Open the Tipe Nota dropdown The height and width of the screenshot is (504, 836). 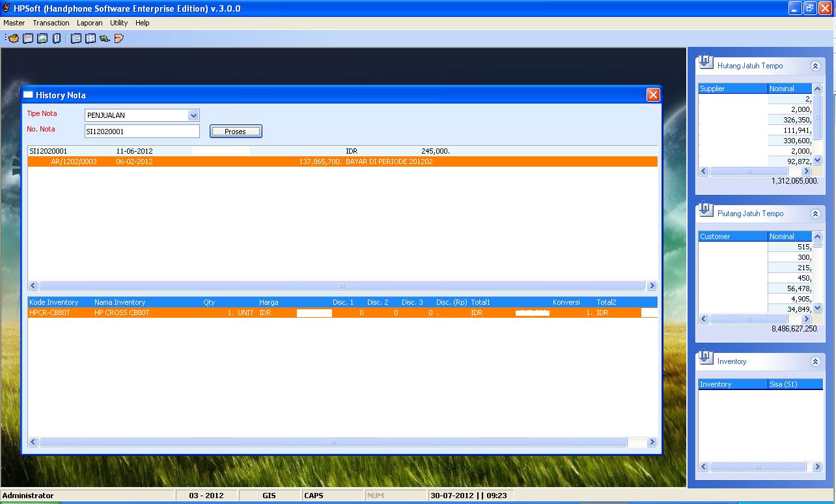tap(193, 115)
